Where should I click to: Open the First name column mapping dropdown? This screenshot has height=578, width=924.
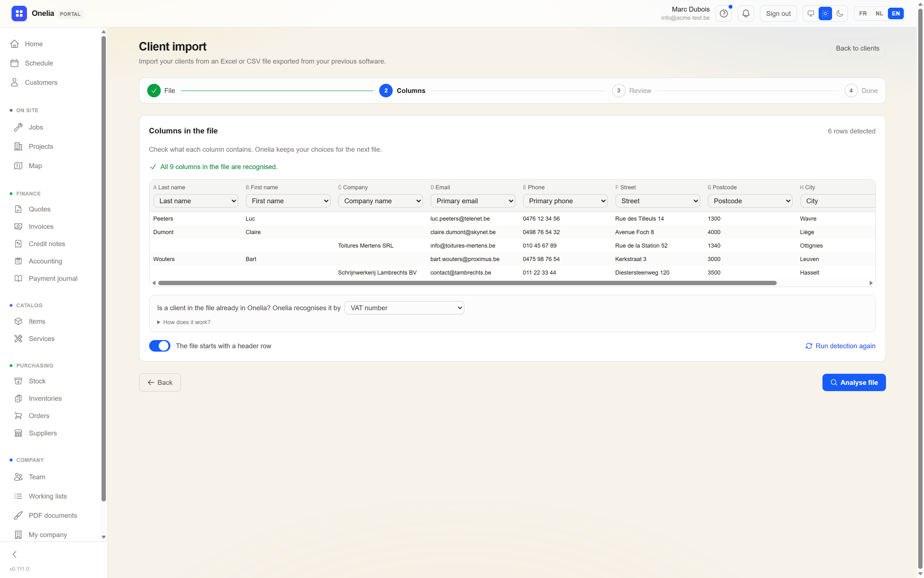pos(288,201)
